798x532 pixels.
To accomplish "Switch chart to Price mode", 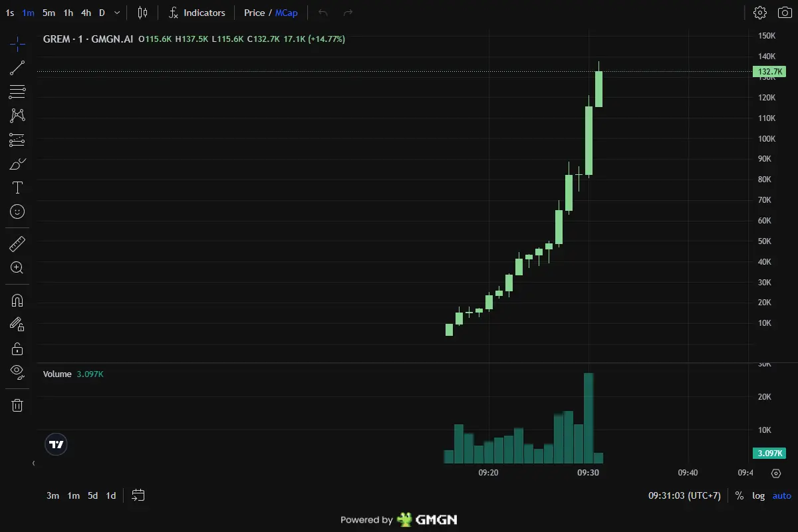I will click(254, 13).
